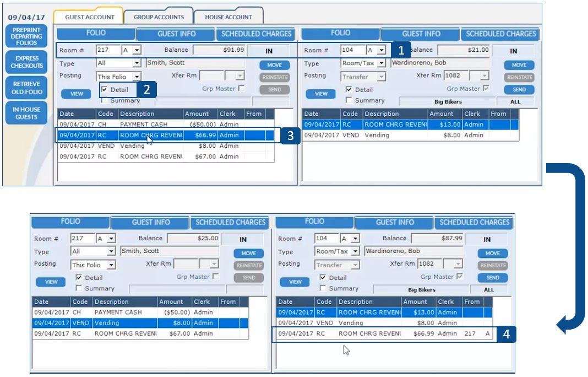
Task: Click Room # field showing 217 in upper panel
Action: point(107,50)
